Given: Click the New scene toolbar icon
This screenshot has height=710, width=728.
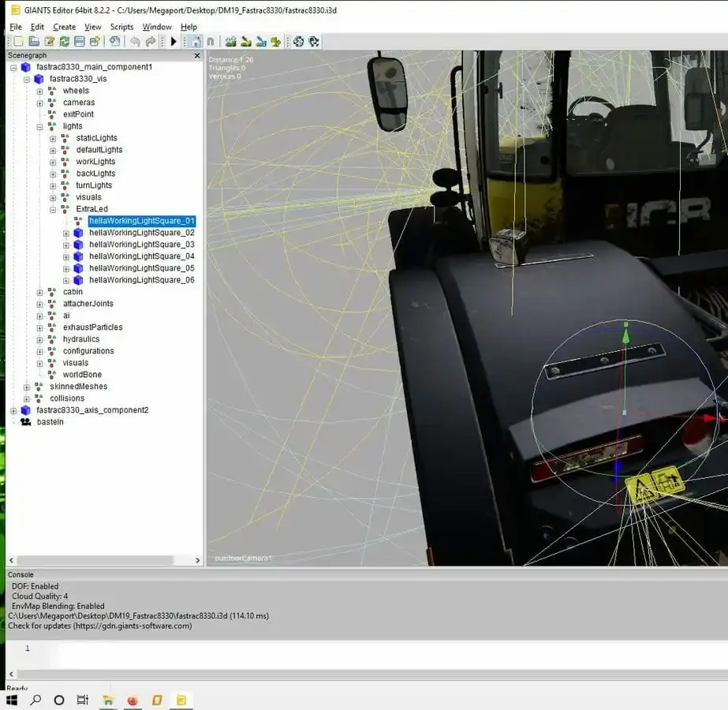Looking at the screenshot, I should [x=18, y=42].
